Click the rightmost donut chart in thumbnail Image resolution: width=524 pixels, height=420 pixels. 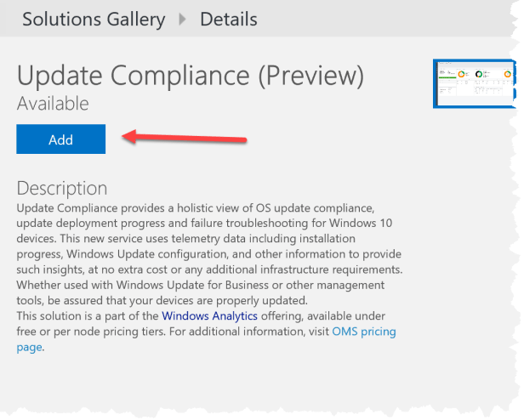pyautogui.click(x=508, y=75)
